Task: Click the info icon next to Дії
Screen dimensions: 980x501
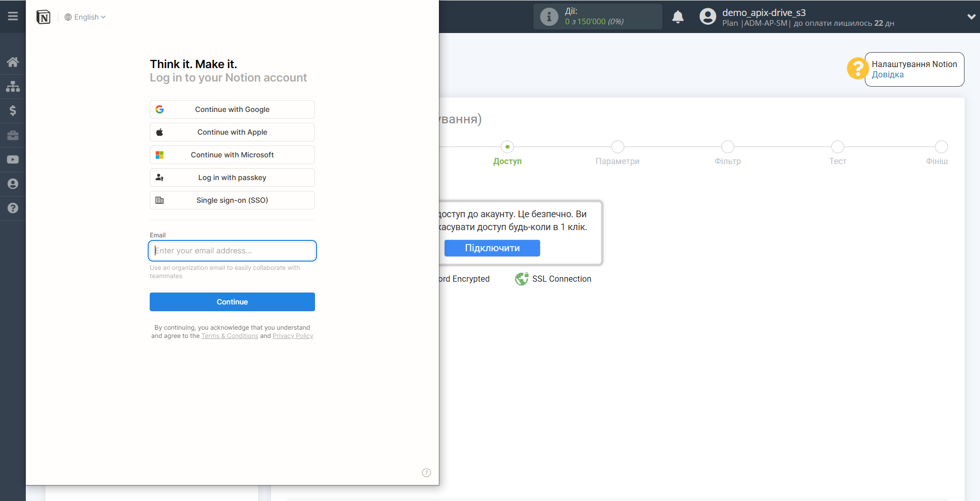Action: [549, 17]
